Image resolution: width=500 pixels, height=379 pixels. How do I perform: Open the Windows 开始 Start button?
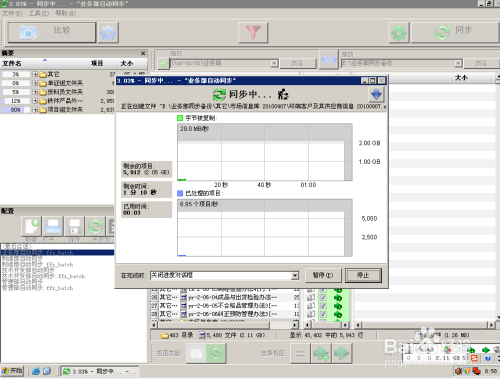12,371
